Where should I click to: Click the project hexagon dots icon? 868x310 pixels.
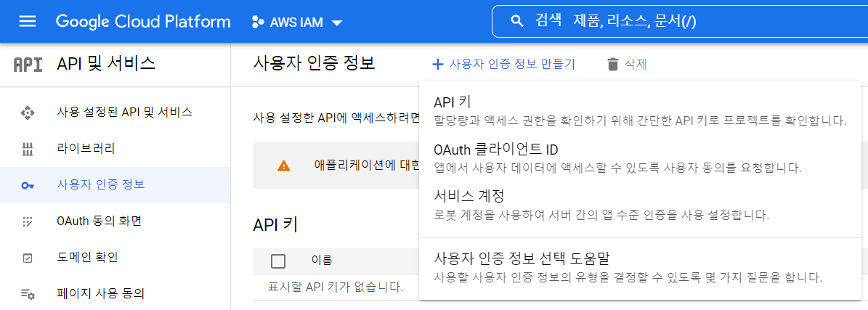click(258, 22)
